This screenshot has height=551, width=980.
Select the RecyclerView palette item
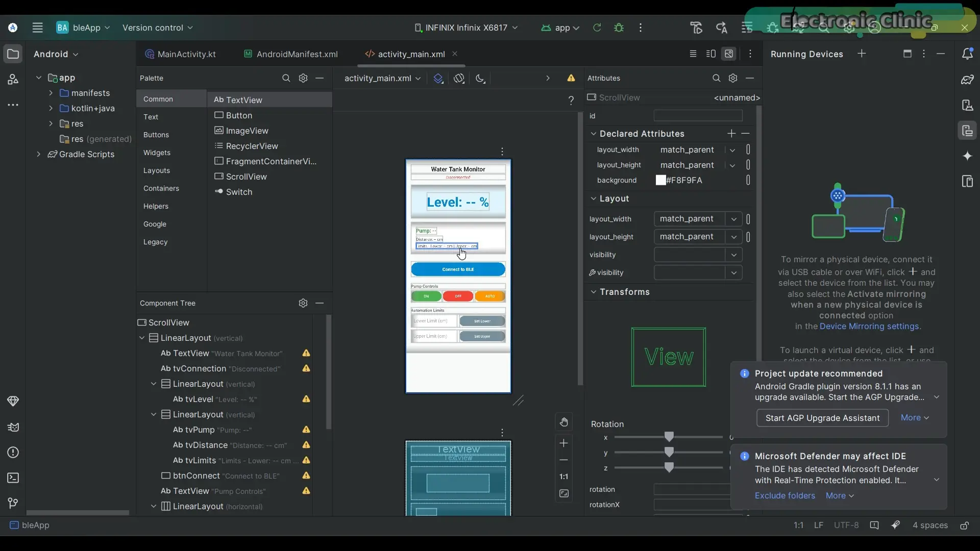pyautogui.click(x=252, y=146)
